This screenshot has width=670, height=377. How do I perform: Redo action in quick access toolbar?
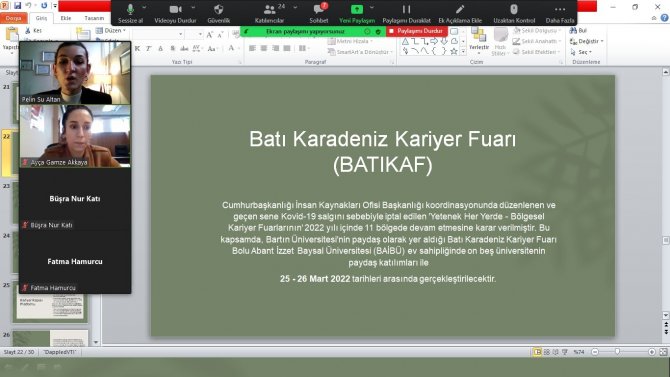44,6
